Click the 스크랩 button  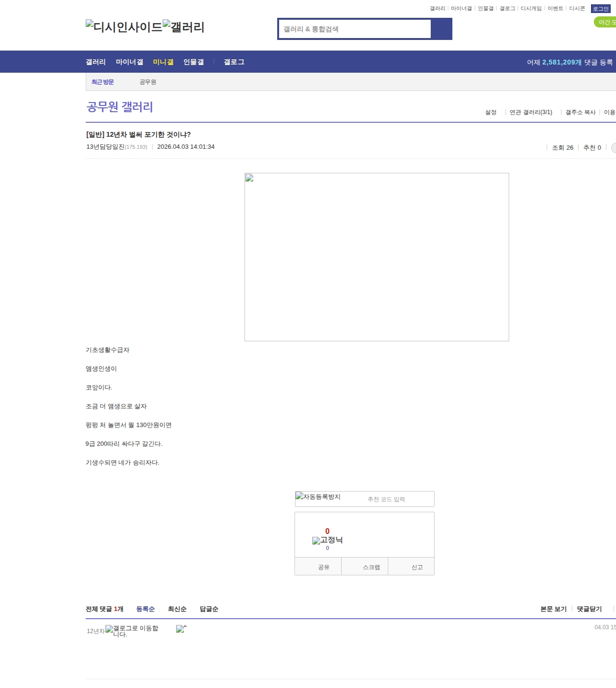371,567
